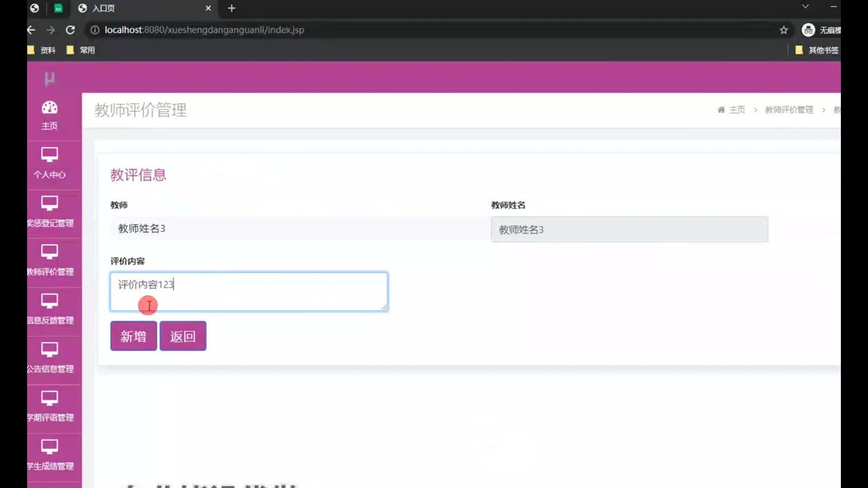Open 教师评价管理 in the sidebar
The height and width of the screenshot is (488, 868).
pos(50,261)
